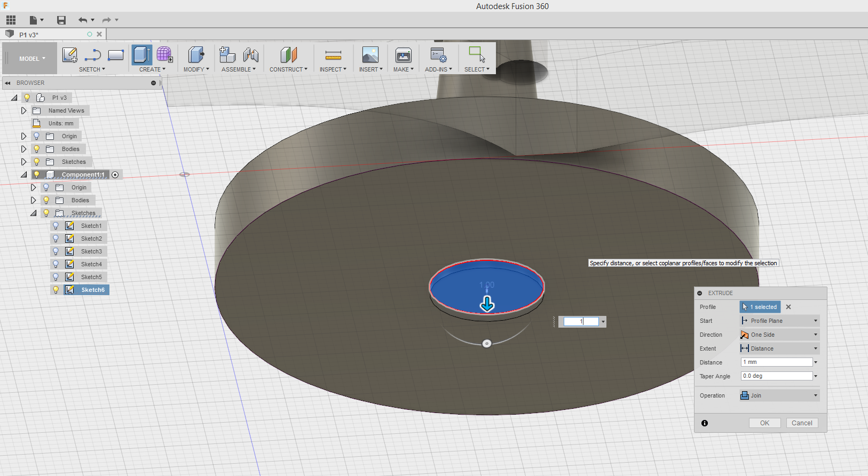The height and width of the screenshot is (476, 868).
Task: Open the ASSEMBLE menu
Action: click(239, 69)
